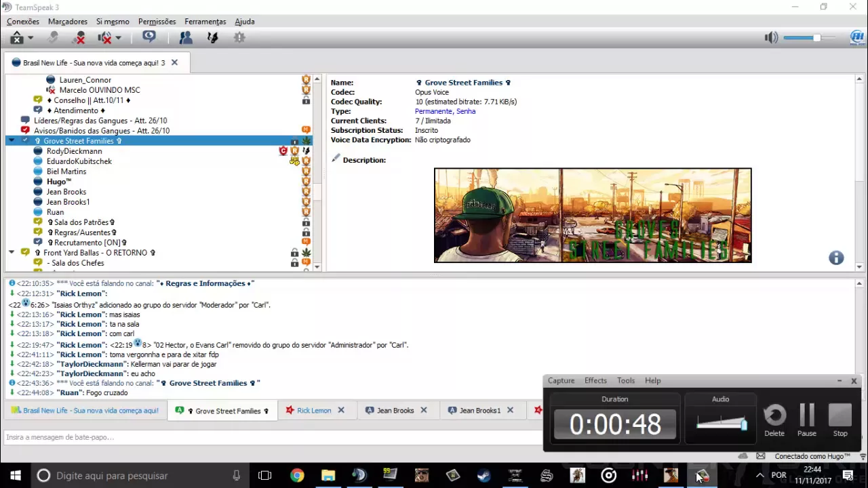
Task: Open the recorder Effects menu
Action: [595, 381]
